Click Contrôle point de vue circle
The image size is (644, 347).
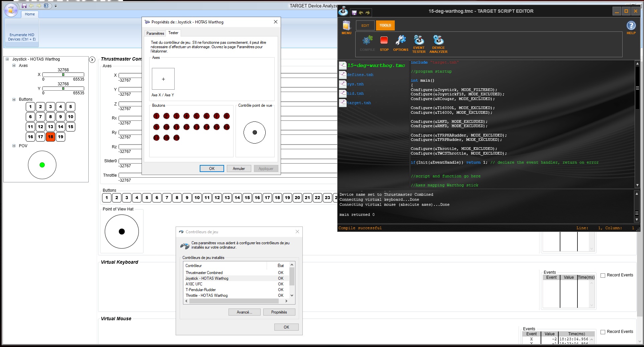pyautogui.click(x=255, y=133)
